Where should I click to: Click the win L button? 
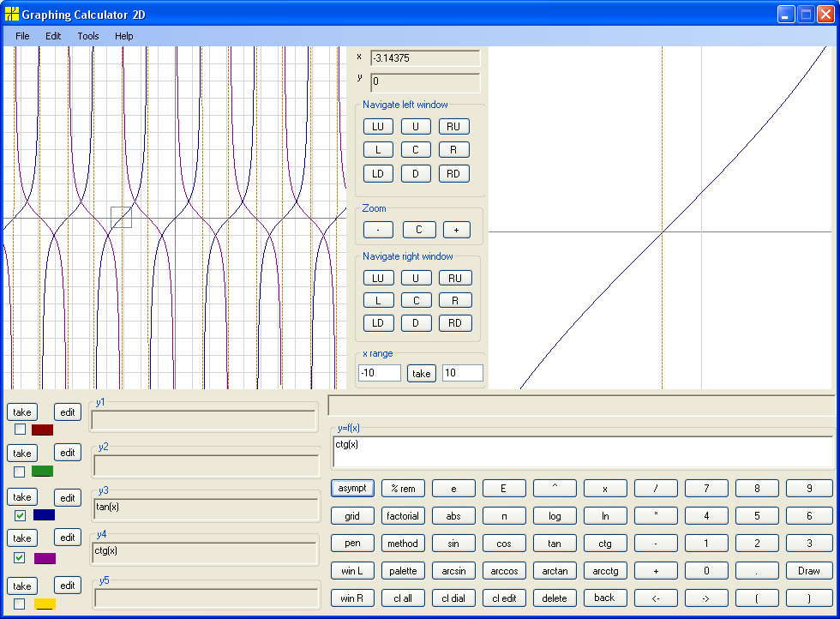coord(352,571)
